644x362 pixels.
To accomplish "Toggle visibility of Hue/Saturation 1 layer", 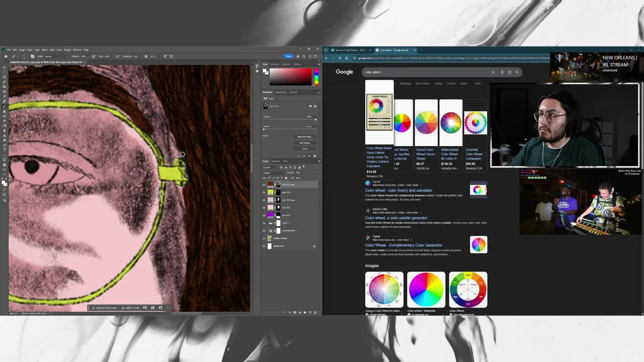I will click(x=264, y=231).
